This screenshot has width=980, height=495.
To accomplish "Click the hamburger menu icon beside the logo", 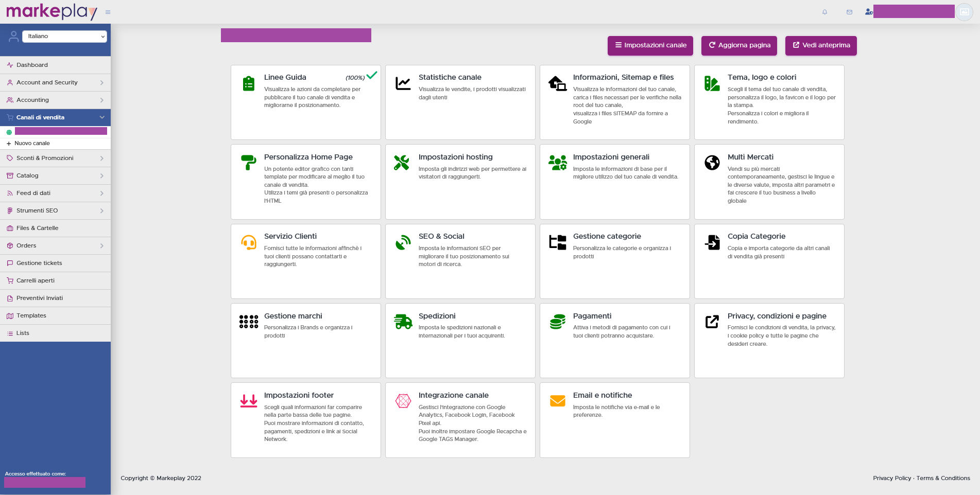I will coord(108,12).
